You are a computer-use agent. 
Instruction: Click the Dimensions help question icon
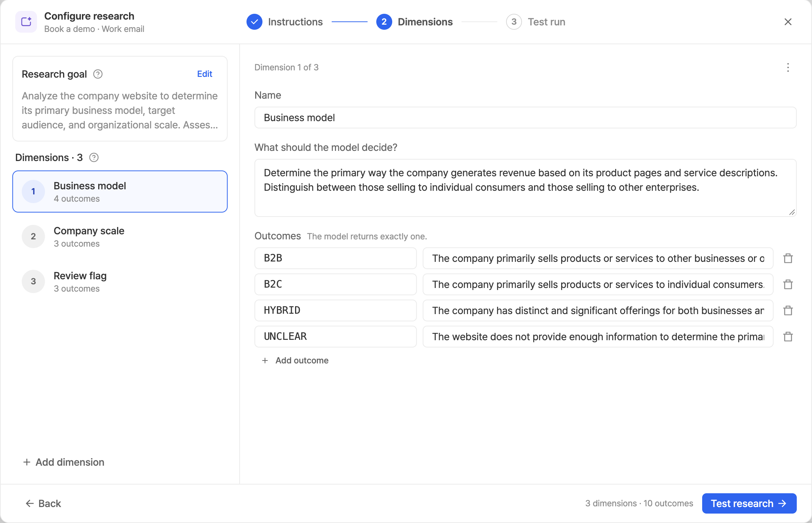click(x=94, y=157)
